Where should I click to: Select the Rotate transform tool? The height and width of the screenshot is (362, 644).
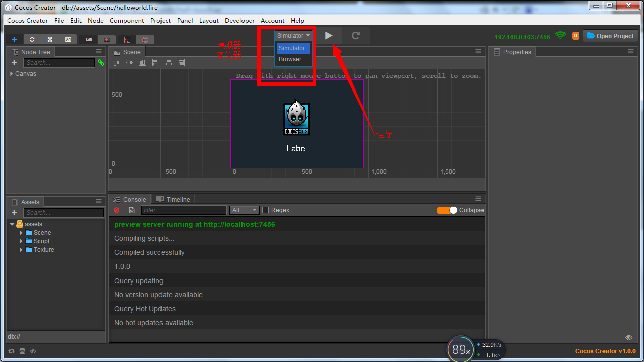(x=32, y=39)
